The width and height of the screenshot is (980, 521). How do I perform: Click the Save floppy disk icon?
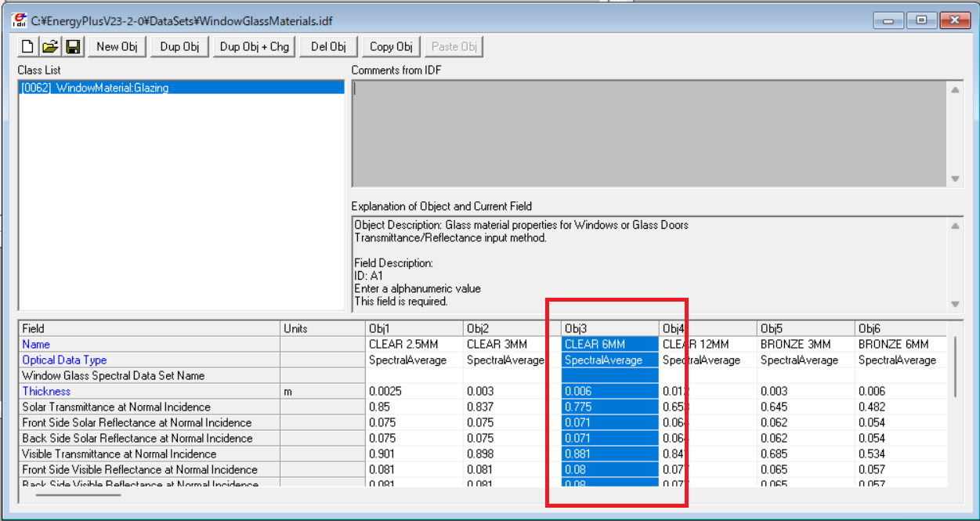(x=73, y=47)
